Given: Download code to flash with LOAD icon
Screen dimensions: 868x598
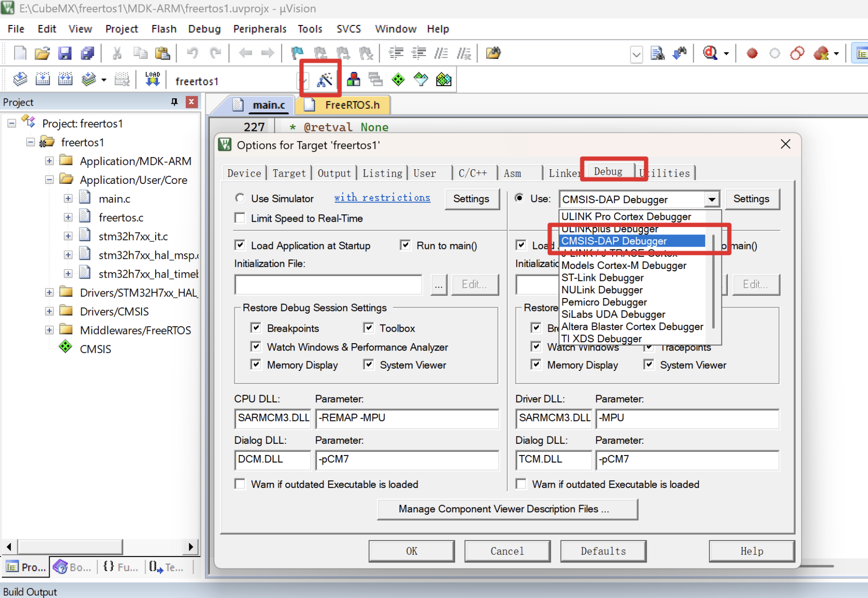Looking at the screenshot, I should tap(152, 80).
